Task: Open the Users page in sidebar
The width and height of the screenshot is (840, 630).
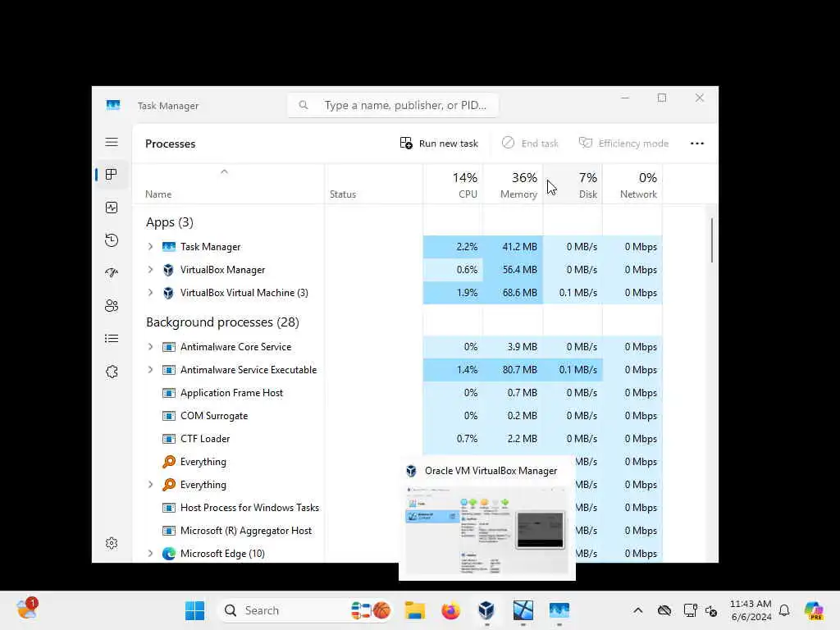Action: click(x=112, y=306)
